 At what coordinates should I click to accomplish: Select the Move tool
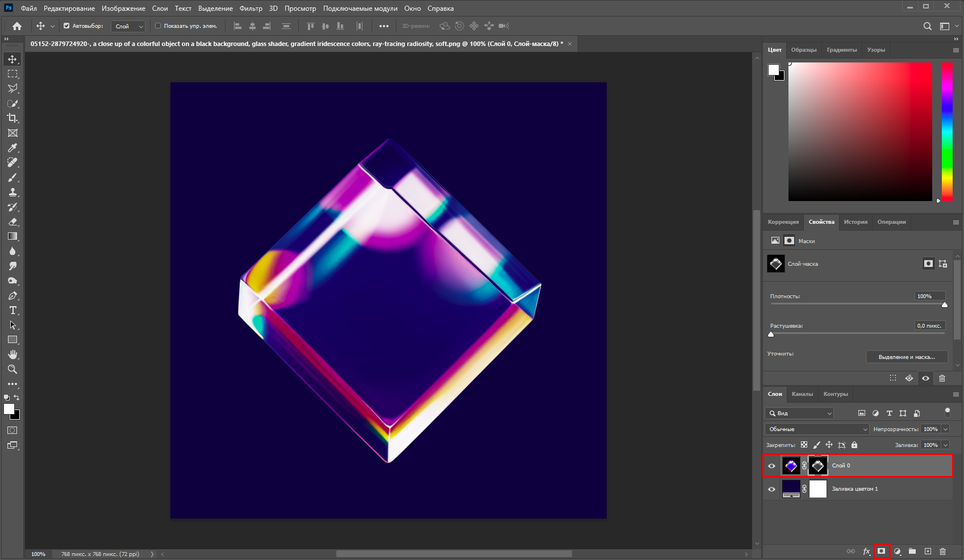point(12,58)
